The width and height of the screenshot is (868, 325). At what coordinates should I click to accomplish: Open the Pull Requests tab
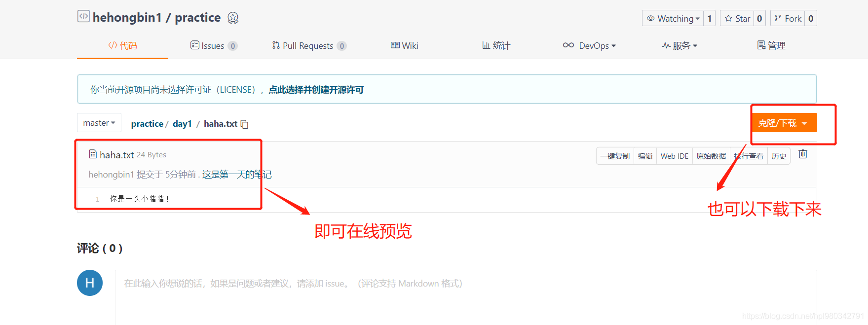pyautogui.click(x=309, y=45)
